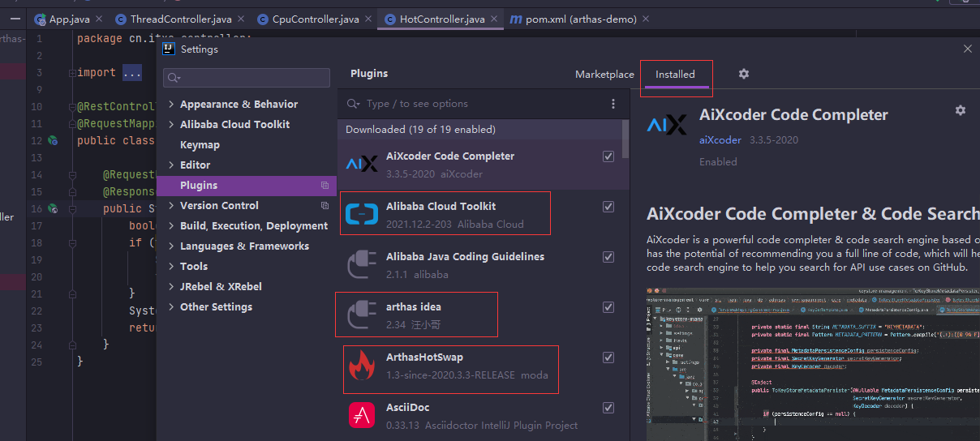The height and width of the screenshot is (441, 980).
Task: Click the IntelliJ logo in Settings title
Action: tap(168, 49)
